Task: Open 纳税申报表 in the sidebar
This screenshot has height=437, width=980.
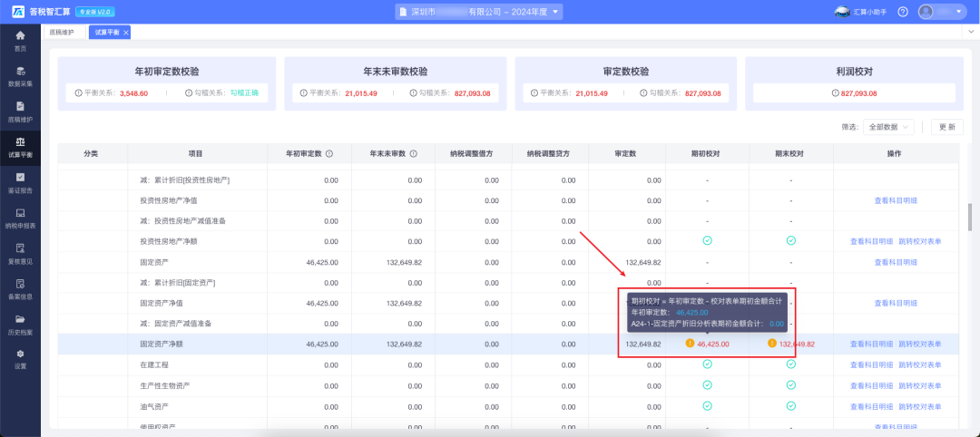Action: [x=20, y=218]
